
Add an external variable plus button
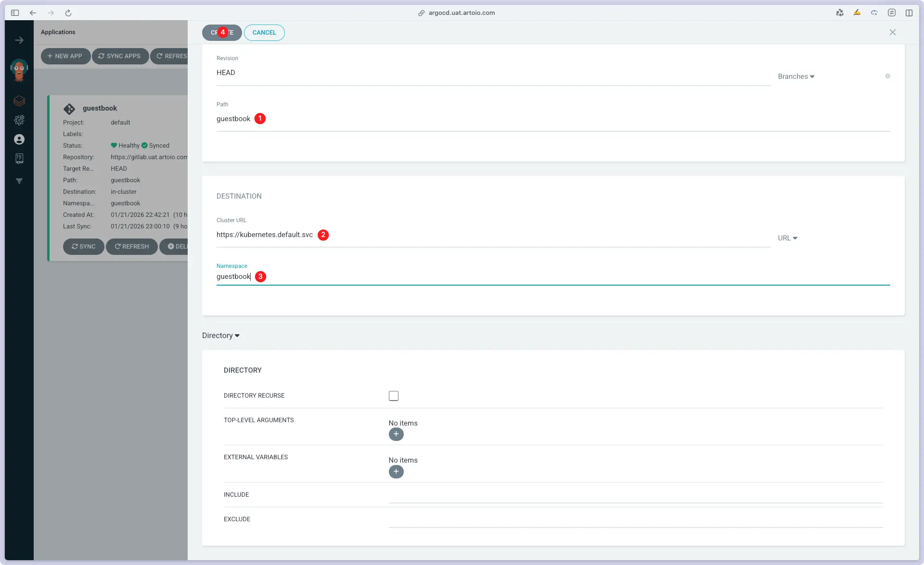(396, 472)
